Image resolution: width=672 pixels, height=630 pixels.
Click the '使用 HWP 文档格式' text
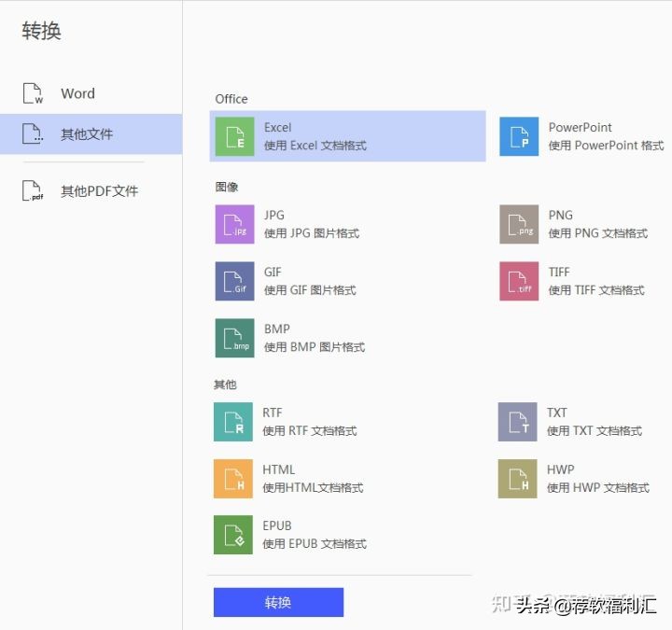[598, 488]
